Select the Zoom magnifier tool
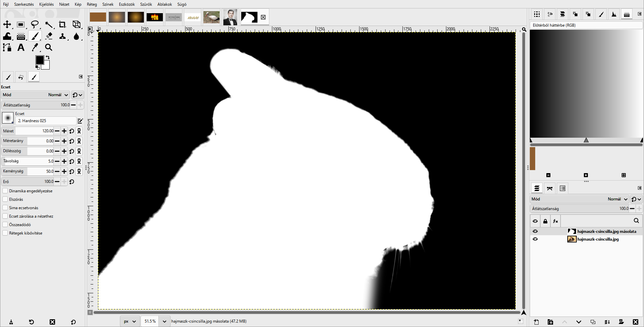 (49, 48)
